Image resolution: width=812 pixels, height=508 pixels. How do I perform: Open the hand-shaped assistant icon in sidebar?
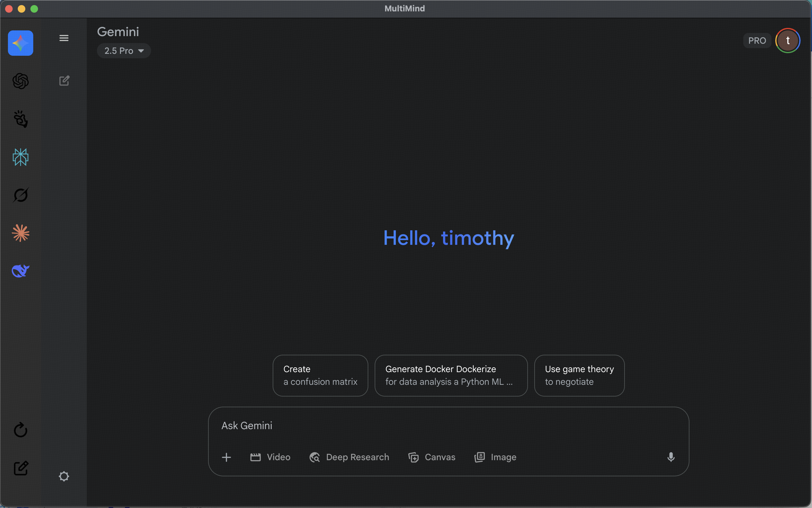pyautogui.click(x=21, y=119)
